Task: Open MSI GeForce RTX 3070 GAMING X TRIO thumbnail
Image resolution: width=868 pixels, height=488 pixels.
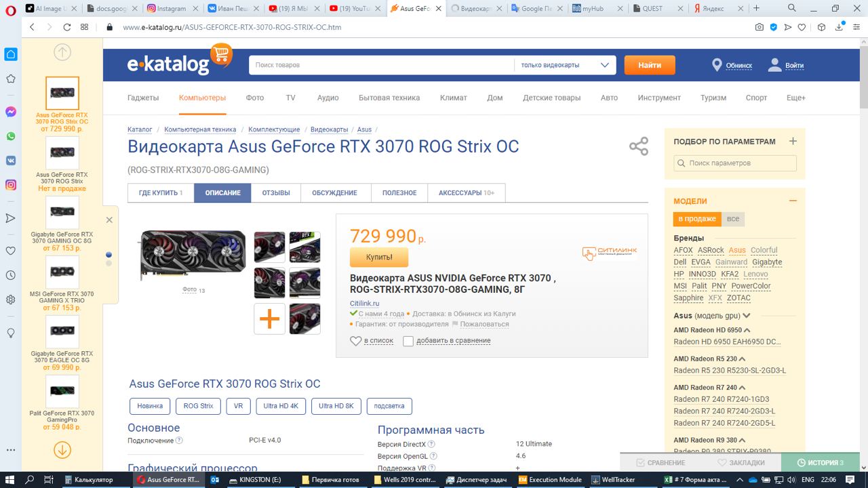Action: click(62, 272)
